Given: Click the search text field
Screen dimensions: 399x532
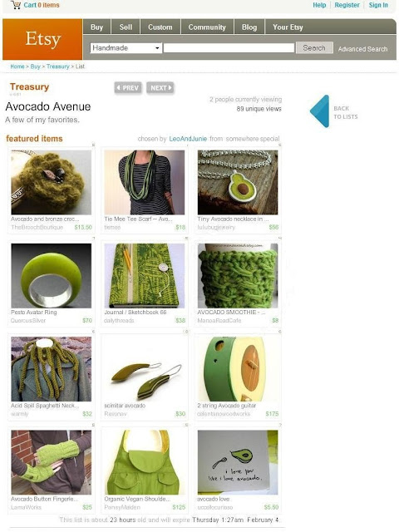Looking at the screenshot, I should tap(229, 48).
